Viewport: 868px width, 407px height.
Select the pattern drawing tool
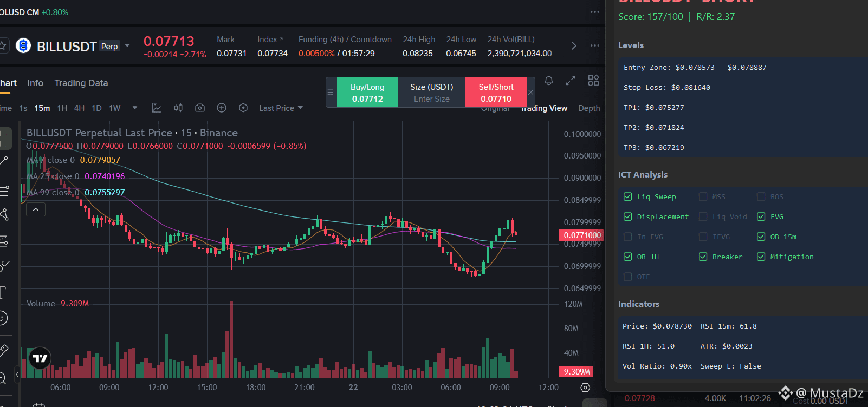[x=4, y=215]
